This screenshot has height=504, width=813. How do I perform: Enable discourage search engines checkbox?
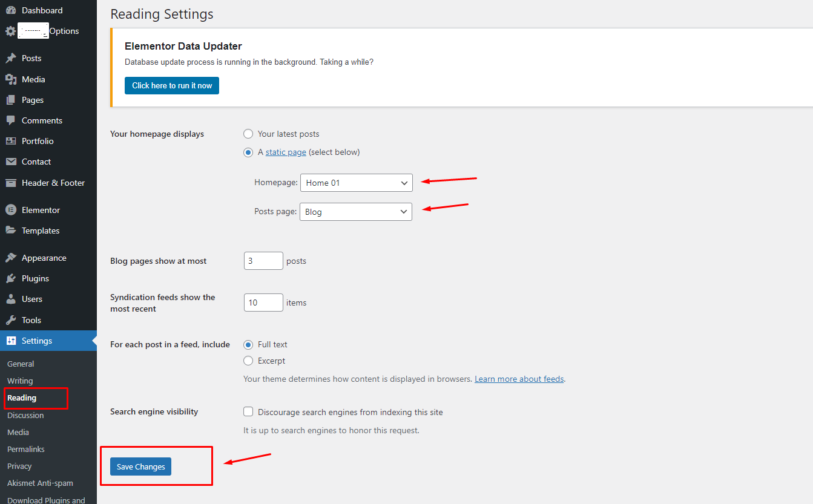(x=248, y=412)
